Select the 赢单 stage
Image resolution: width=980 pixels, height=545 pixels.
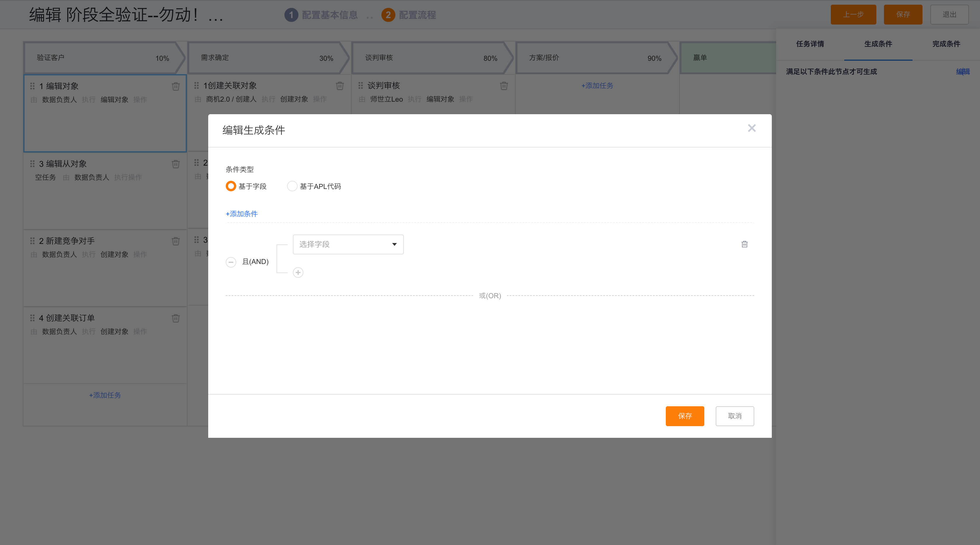click(728, 58)
